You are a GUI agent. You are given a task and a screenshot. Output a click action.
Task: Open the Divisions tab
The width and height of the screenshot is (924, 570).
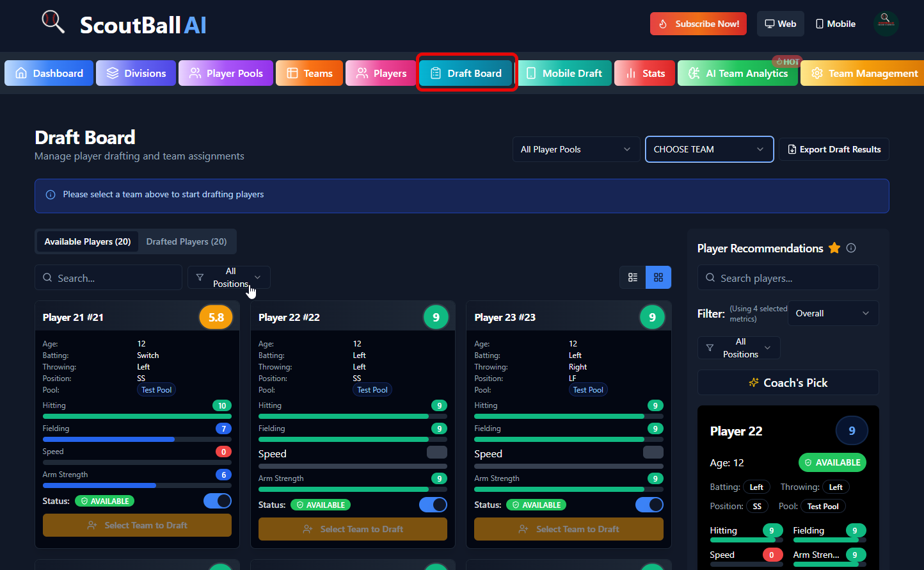point(136,73)
